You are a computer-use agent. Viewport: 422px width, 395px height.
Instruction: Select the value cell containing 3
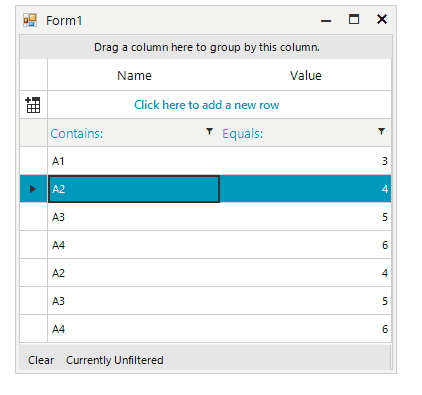[306, 161]
